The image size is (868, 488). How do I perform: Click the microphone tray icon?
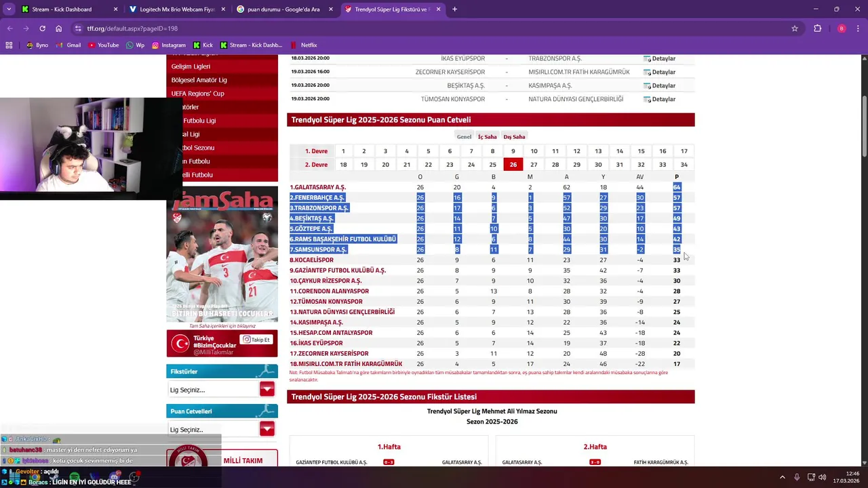pyautogui.click(x=797, y=477)
